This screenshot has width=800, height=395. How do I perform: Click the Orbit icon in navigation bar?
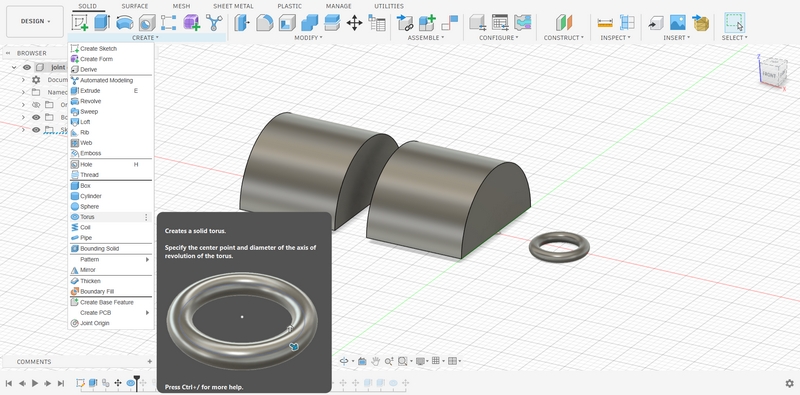click(x=344, y=361)
